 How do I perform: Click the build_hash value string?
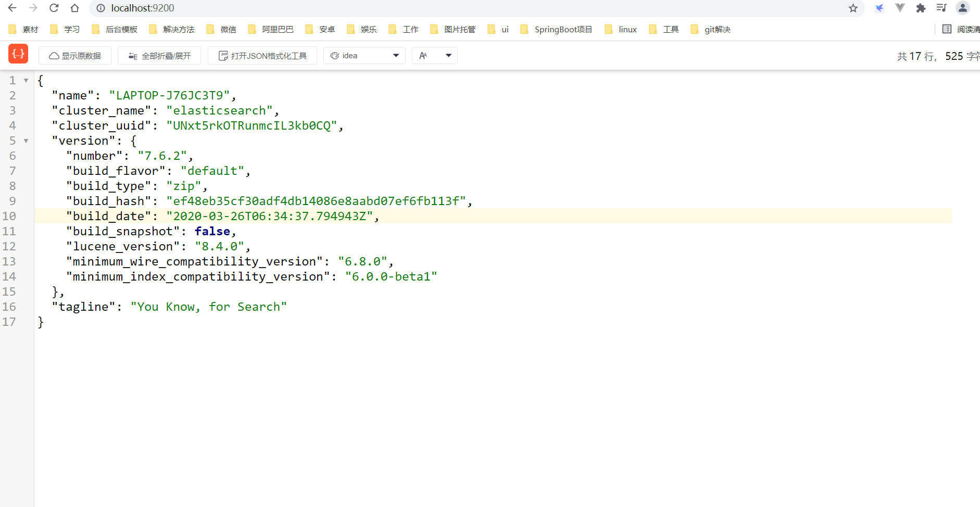(x=316, y=201)
